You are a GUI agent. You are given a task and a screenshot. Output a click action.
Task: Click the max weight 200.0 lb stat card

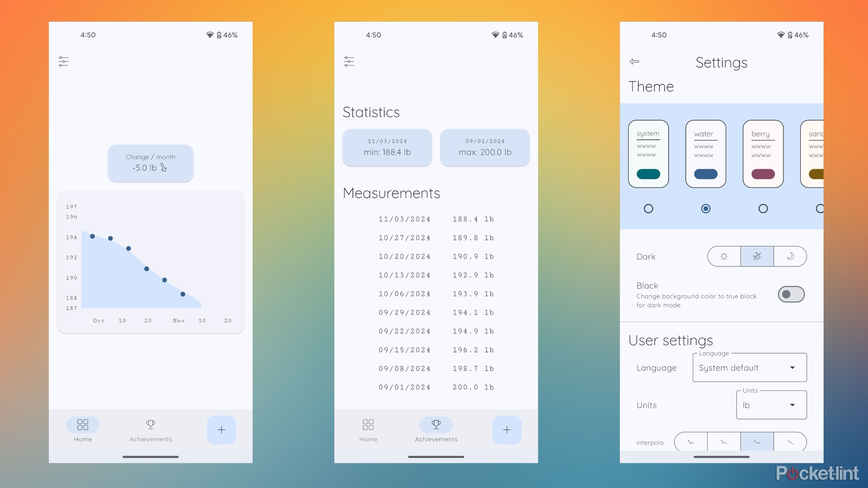pyautogui.click(x=485, y=147)
